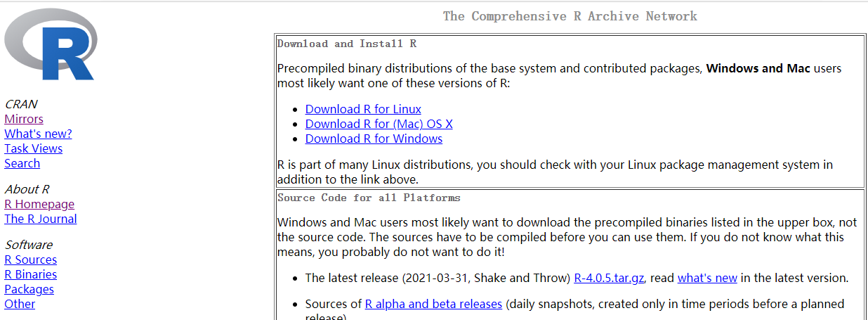868x320 pixels.
Task: Open the What's new? sidebar link
Action: pyautogui.click(x=38, y=134)
